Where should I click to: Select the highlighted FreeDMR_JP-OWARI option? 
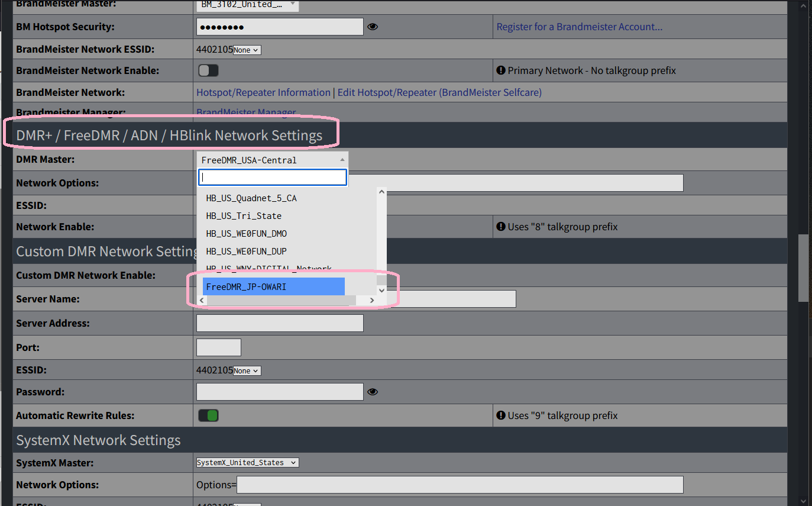tap(274, 286)
